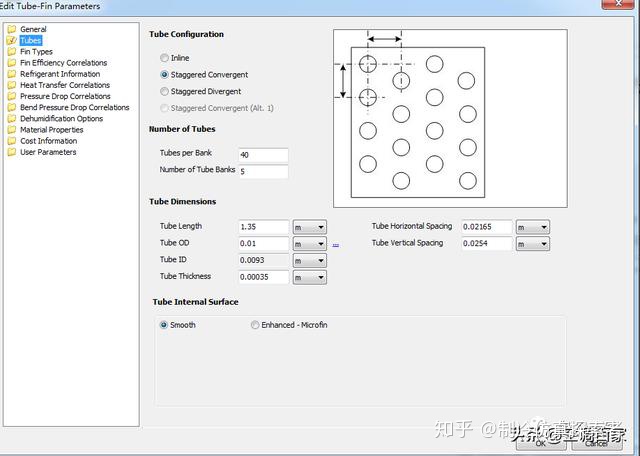Open Cost Information page
This screenshot has width=640, height=456.
click(49, 141)
